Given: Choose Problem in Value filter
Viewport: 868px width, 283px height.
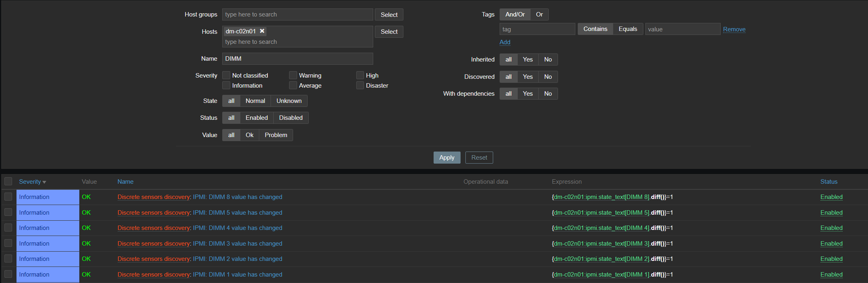Looking at the screenshot, I should tap(276, 135).
